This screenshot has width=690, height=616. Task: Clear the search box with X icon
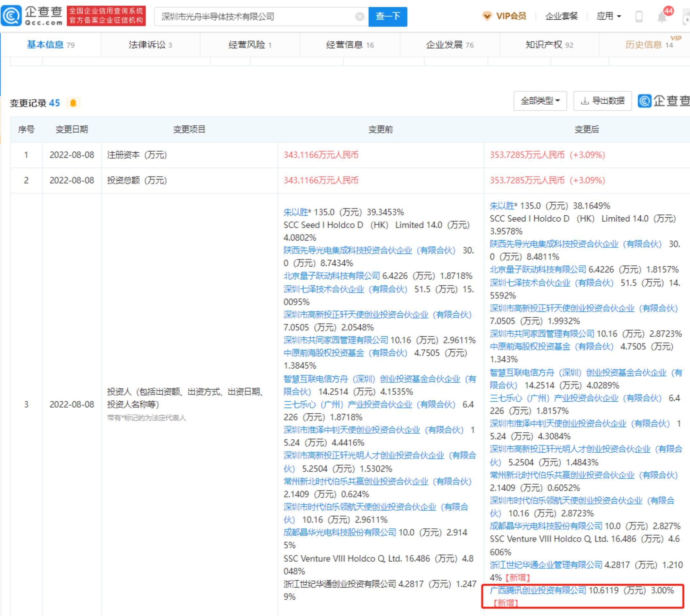pos(360,17)
